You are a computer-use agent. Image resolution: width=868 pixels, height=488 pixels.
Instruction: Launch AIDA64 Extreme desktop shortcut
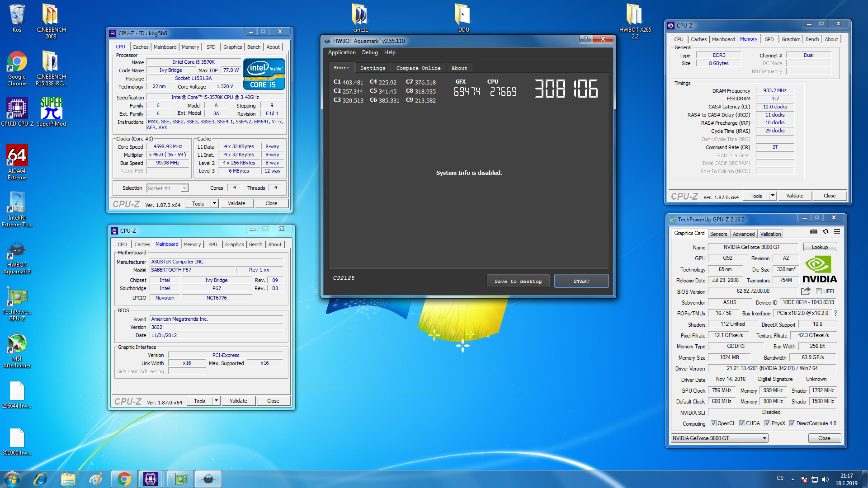17,162
